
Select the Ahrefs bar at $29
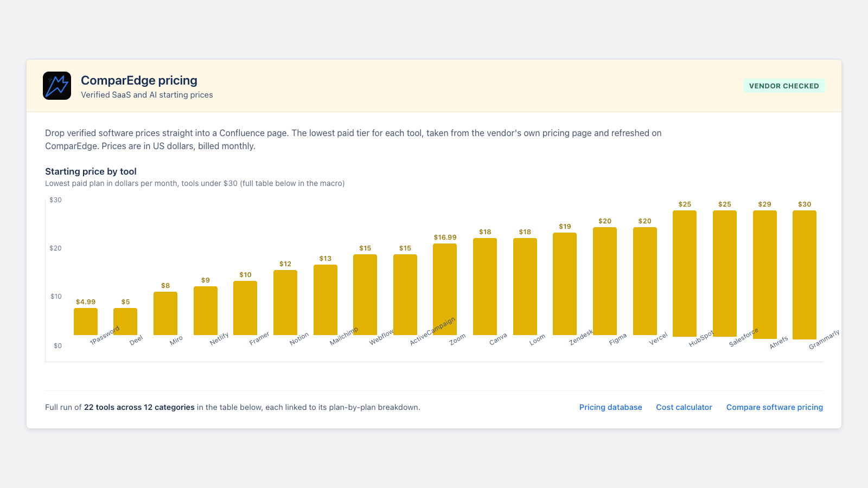[765, 274]
